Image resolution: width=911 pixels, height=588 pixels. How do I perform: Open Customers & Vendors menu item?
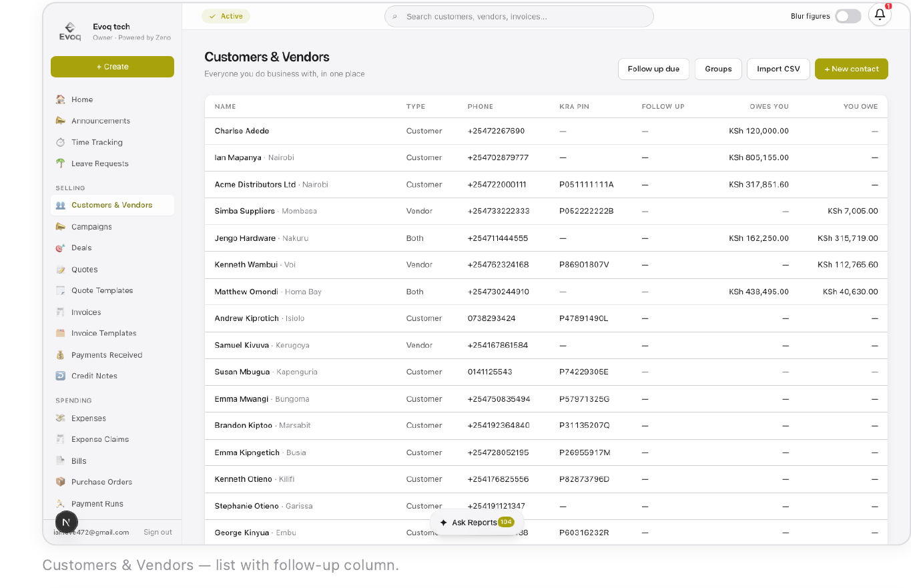click(112, 205)
